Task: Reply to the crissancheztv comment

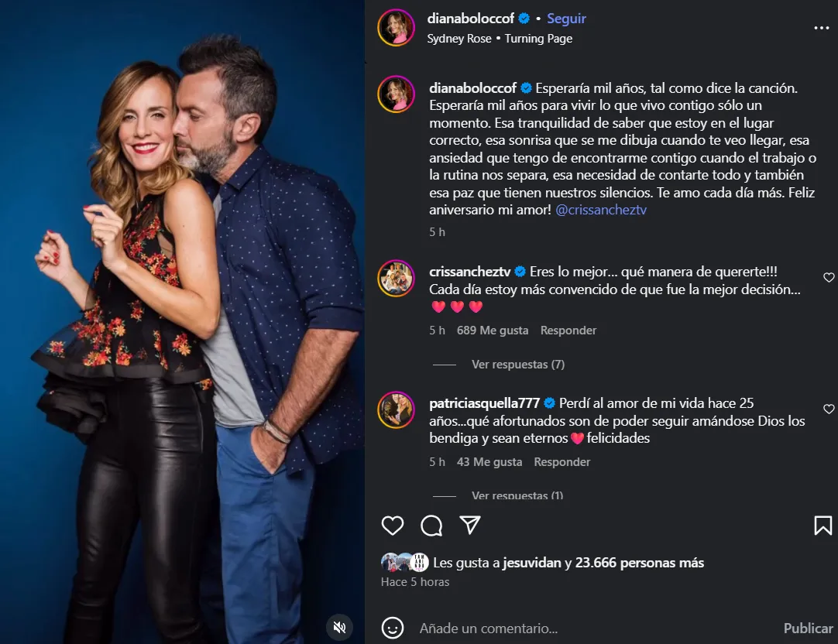Action: [x=568, y=331]
